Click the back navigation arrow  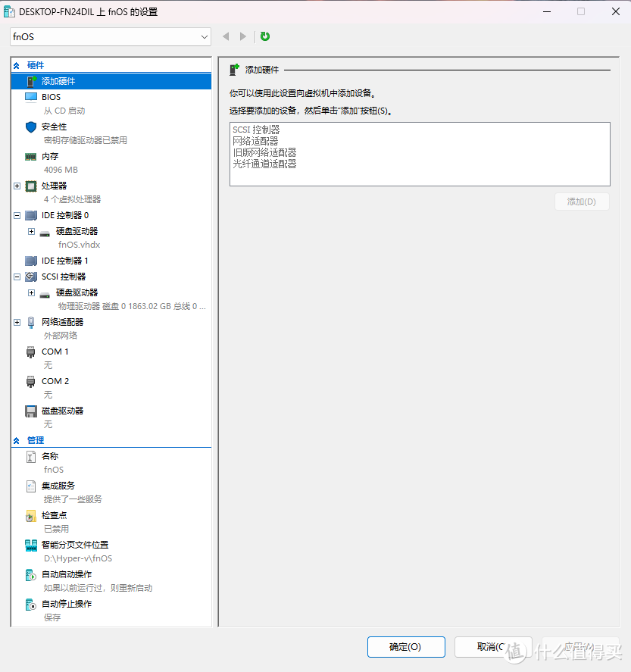[x=226, y=36]
